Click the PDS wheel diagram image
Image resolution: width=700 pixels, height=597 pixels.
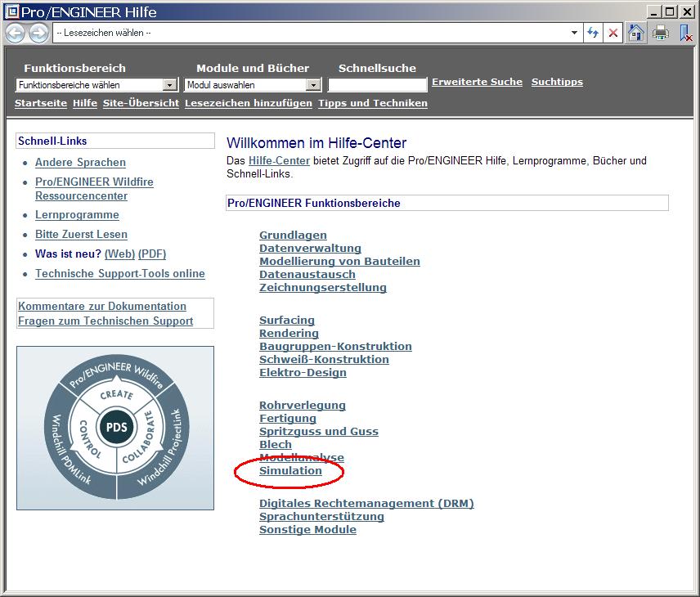[115, 428]
